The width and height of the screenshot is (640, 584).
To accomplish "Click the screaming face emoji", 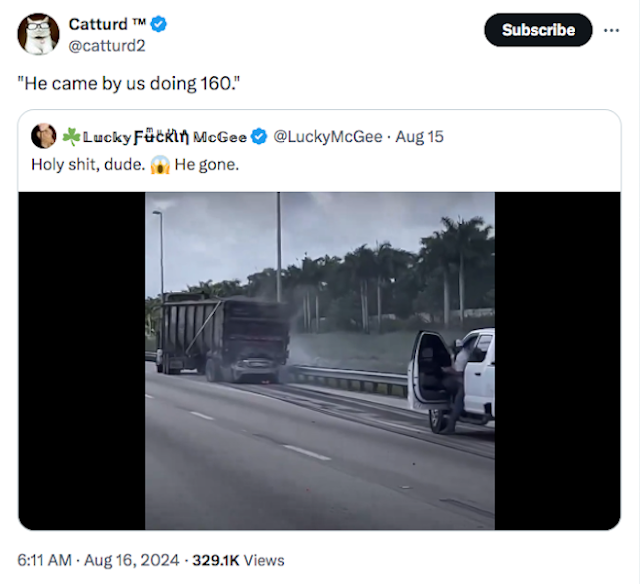I will point(160,164).
